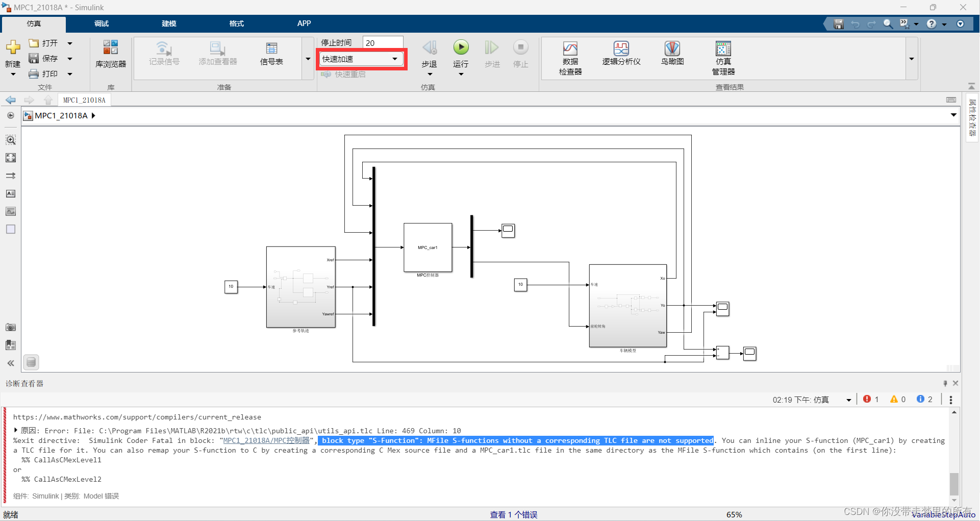
Task: Switch to the APP tab
Action: coord(304,23)
